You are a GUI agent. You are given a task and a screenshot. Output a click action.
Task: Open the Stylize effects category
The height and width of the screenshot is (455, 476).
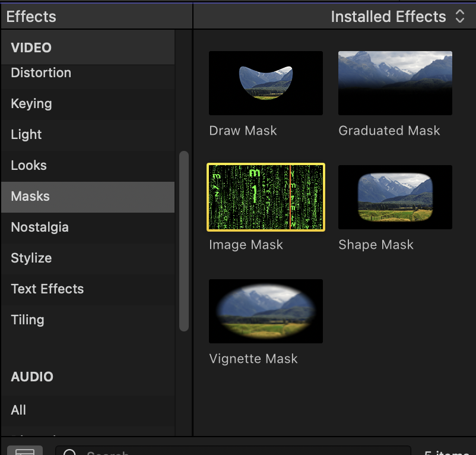click(x=30, y=258)
